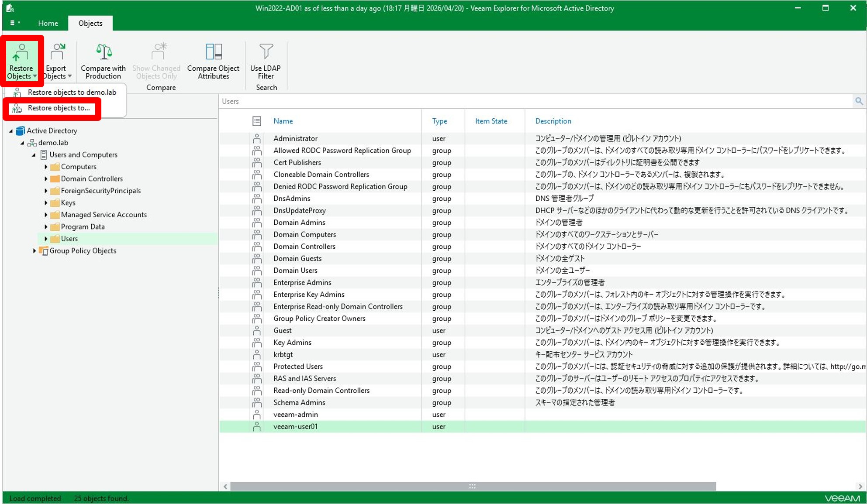
Task: Click the horizontal scrollbar thumb
Action: 473,486
